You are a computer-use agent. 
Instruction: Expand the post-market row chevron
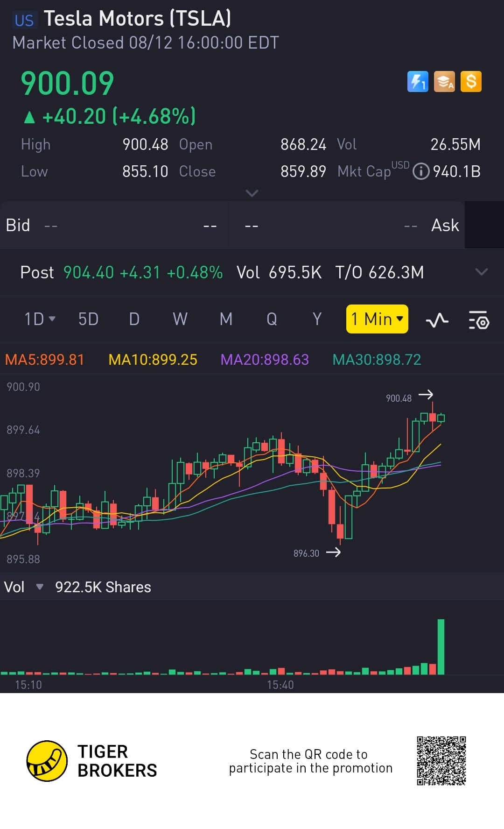(481, 272)
